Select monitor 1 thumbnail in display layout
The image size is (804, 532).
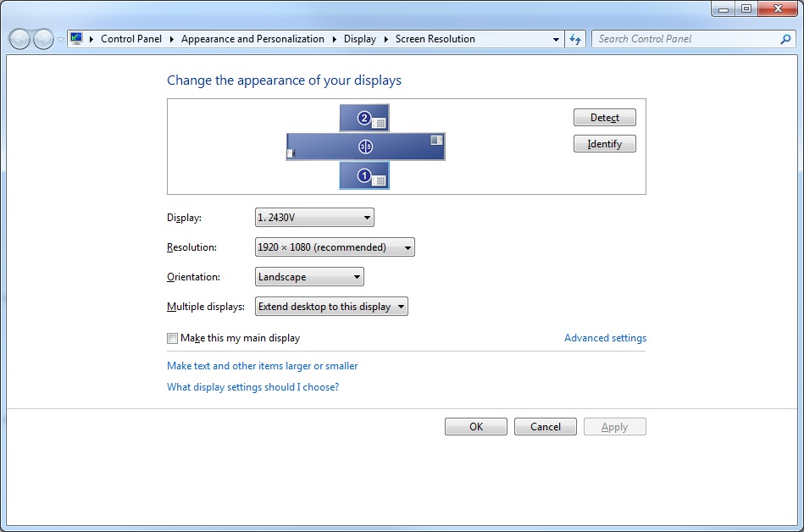(364, 176)
